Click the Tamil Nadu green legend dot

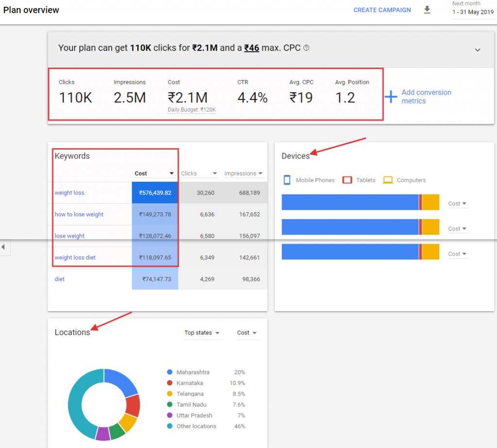point(169,404)
